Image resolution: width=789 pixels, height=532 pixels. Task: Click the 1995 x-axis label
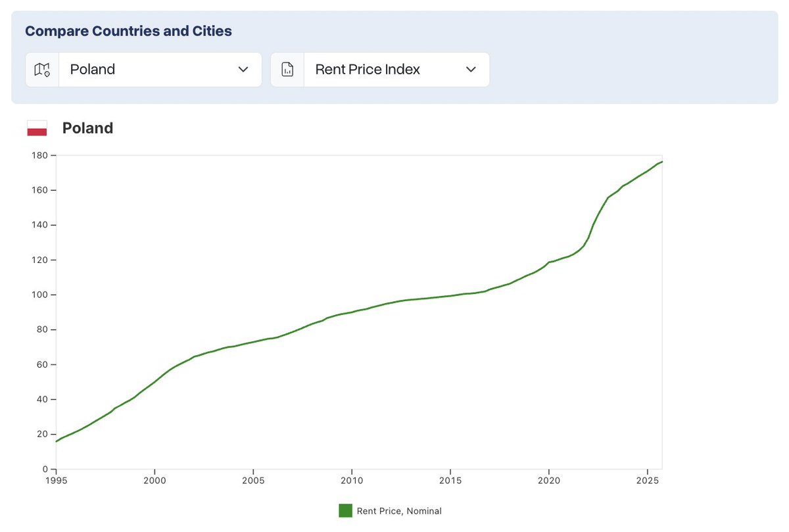point(56,481)
